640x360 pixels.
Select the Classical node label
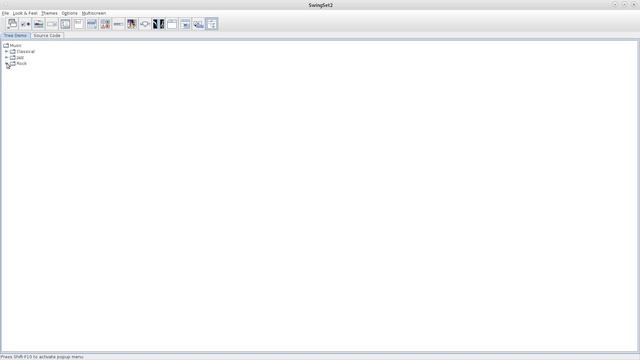(x=26, y=52)
